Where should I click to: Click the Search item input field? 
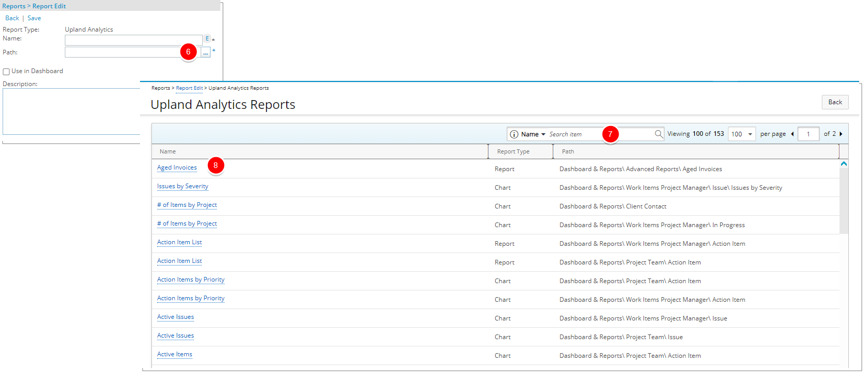600,134
